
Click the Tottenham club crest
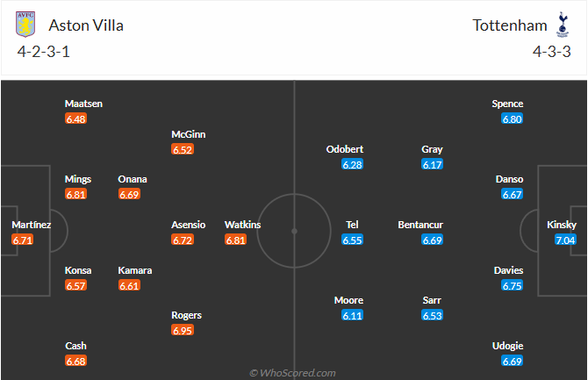tap(561, 24)
